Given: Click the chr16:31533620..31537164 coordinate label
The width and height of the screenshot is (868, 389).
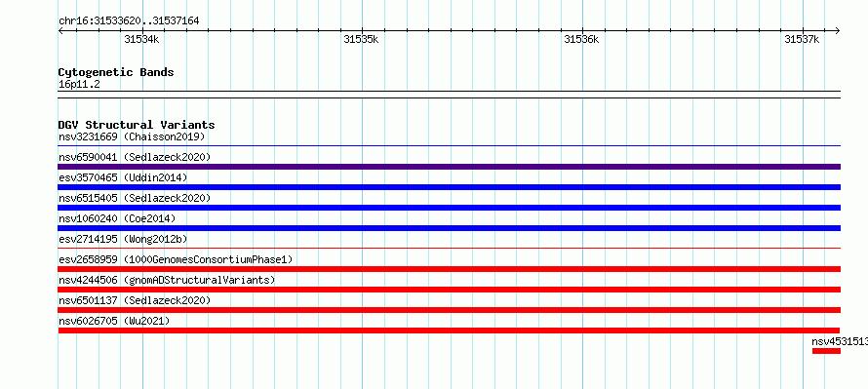Looking at the screenshot, I should pyautogui.click(x=129, y=20).
